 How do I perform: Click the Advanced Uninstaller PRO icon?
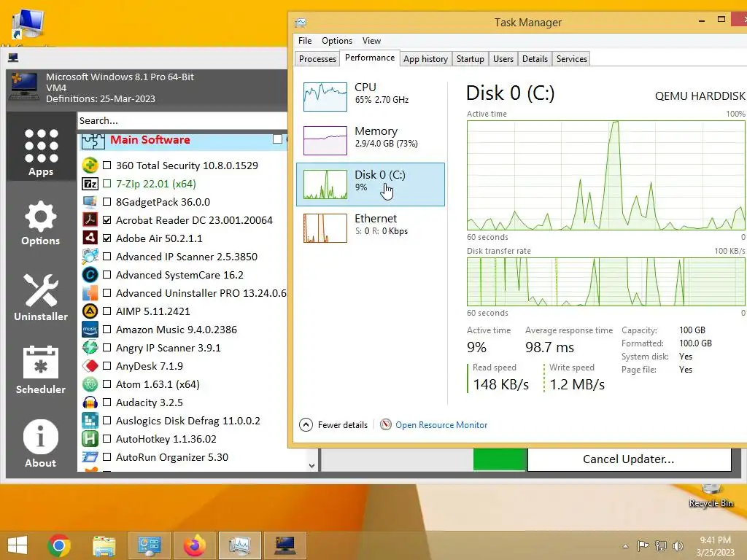pyautogui.click(x=90, y=293)
